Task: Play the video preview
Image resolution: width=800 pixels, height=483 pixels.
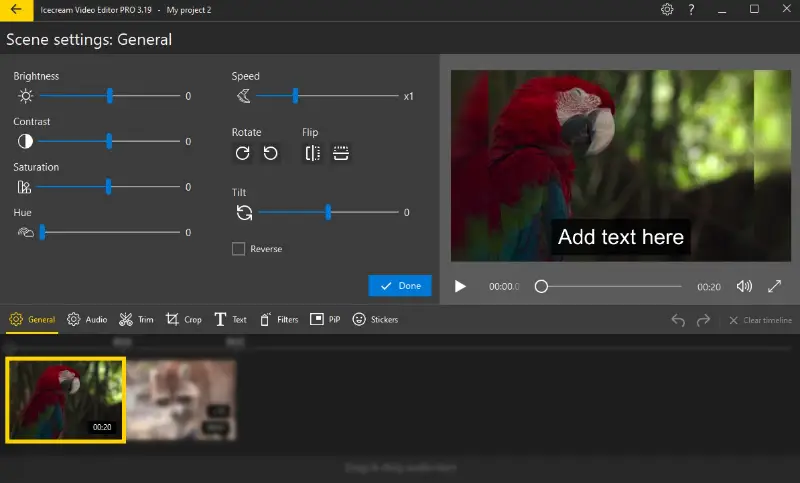Action: coord(460,286)
